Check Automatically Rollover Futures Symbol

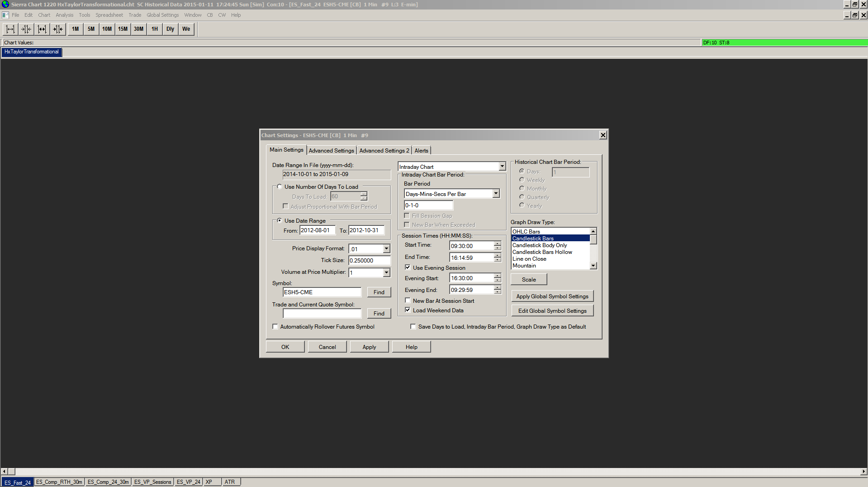click(275, 327)
